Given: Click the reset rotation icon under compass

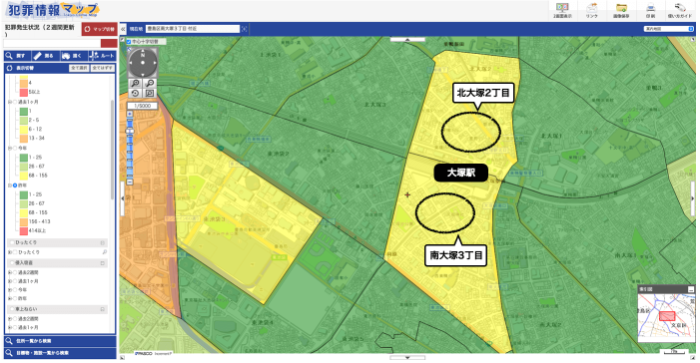Looking at the screenshot, I should (135, 93).
